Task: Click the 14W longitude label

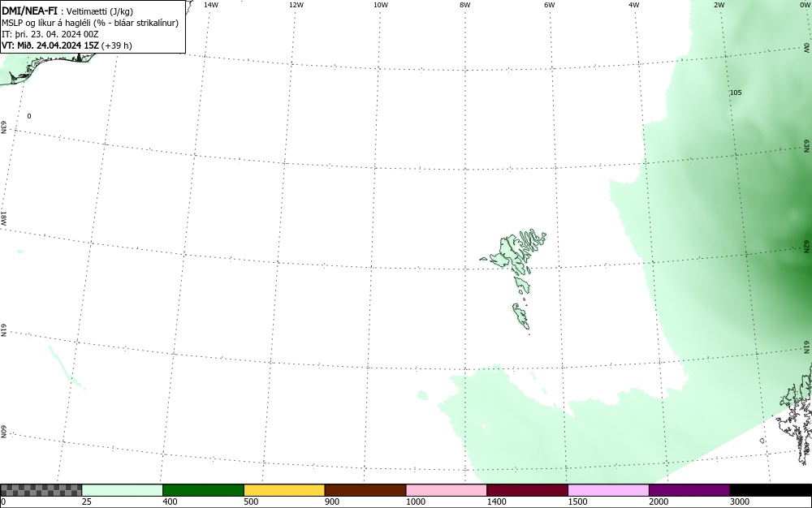Action: [211, 5]
